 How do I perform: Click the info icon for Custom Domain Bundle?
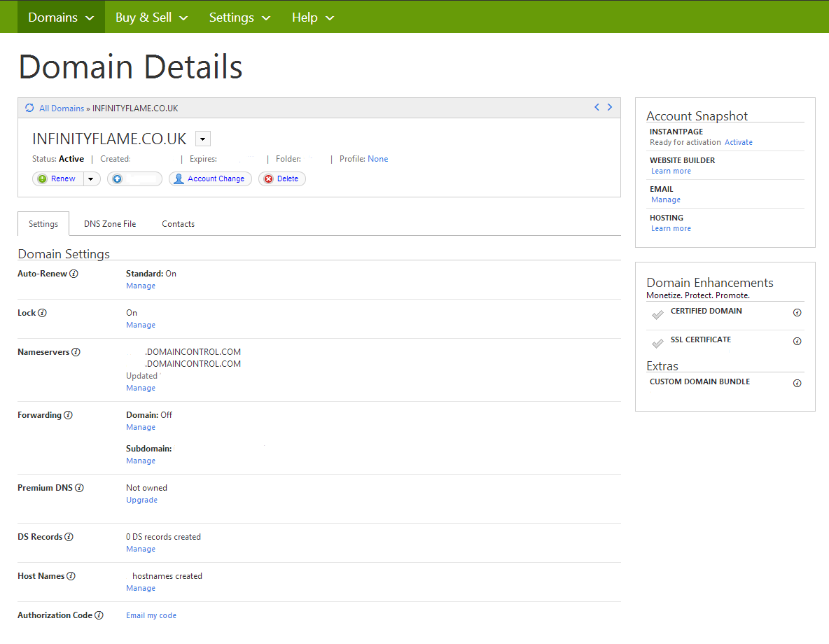click(797, 384)
